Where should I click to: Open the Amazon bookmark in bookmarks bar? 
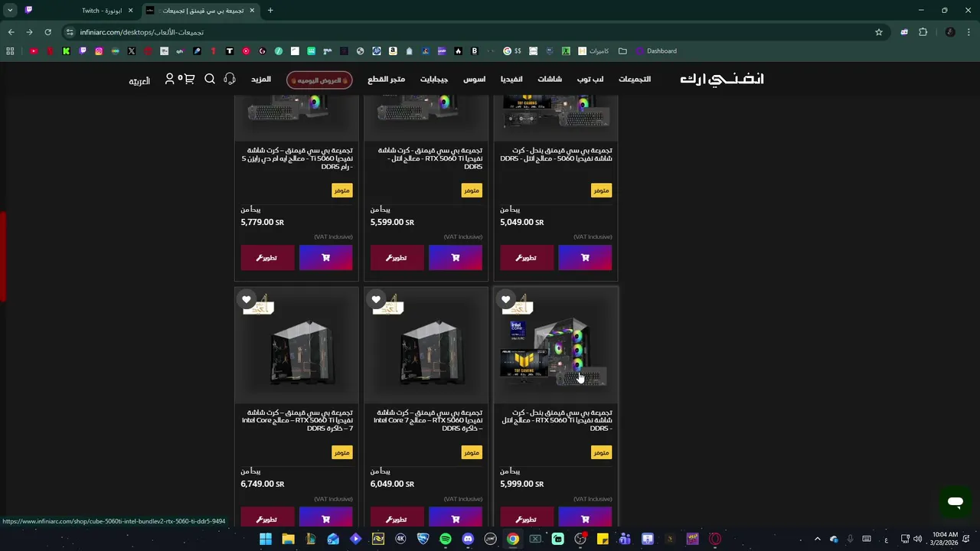pos(393,51)
